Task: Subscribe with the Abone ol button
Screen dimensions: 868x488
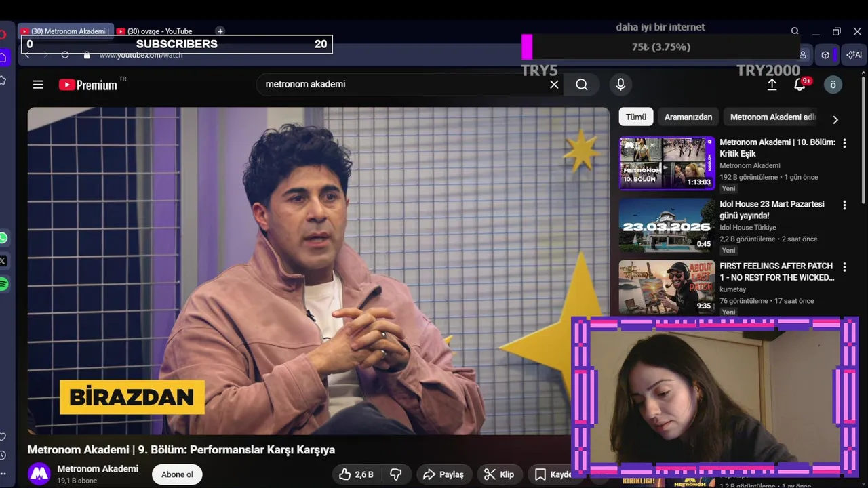Action: [x=177, y=474]
